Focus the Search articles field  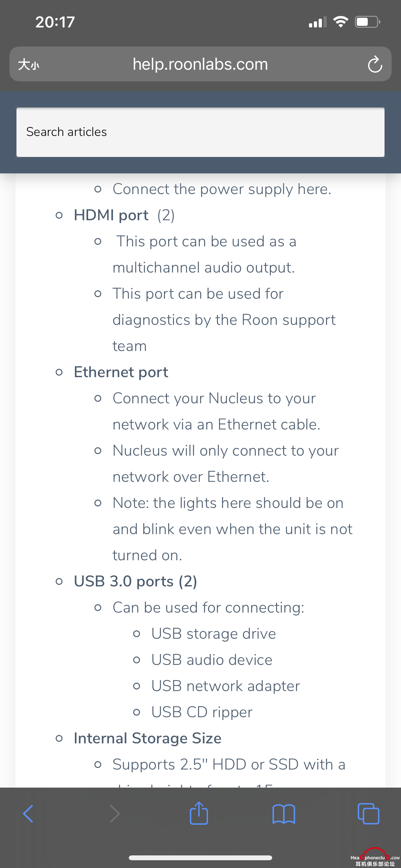tap(200, 132)
